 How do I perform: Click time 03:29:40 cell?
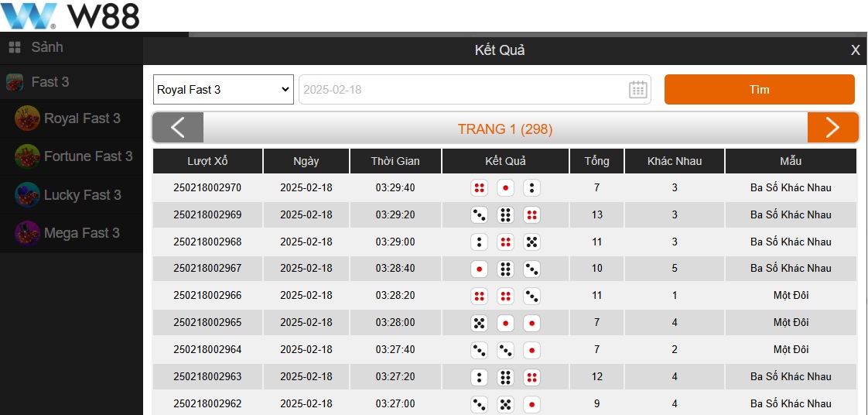click(x=395, y=188)
